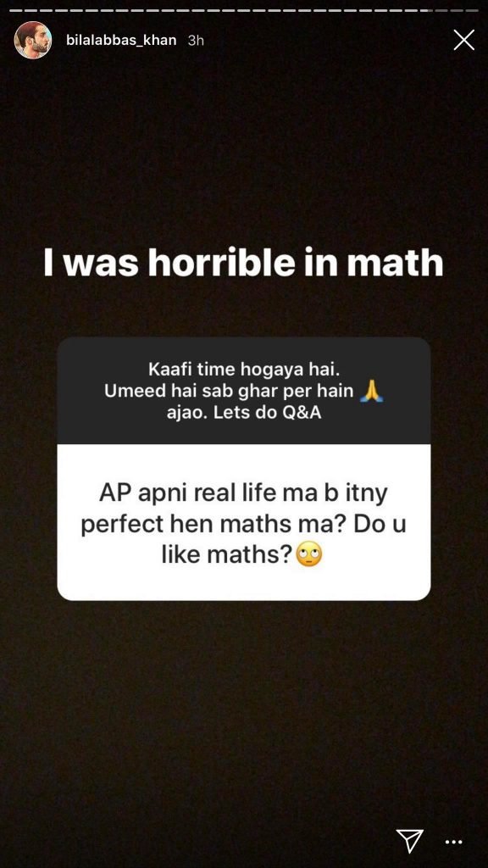The height and width of the screenshot is (868, 488).
Task: Tap the "Lets do Q&A" sticker header
Action: point(243,391)
